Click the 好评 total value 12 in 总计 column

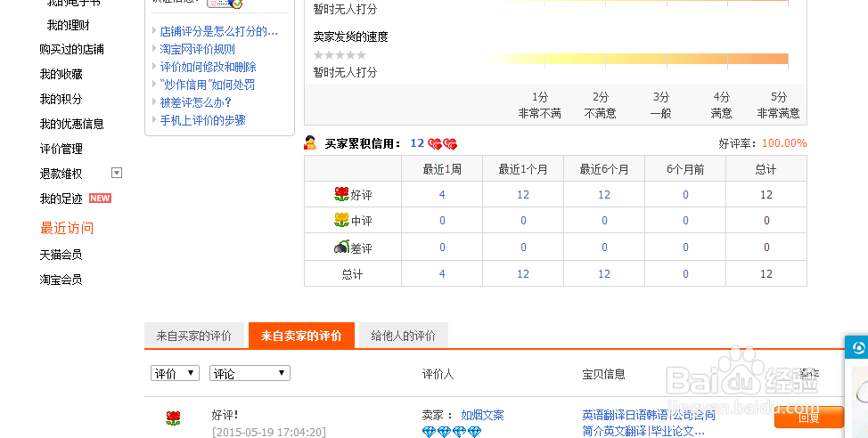[x=766, y=195]
